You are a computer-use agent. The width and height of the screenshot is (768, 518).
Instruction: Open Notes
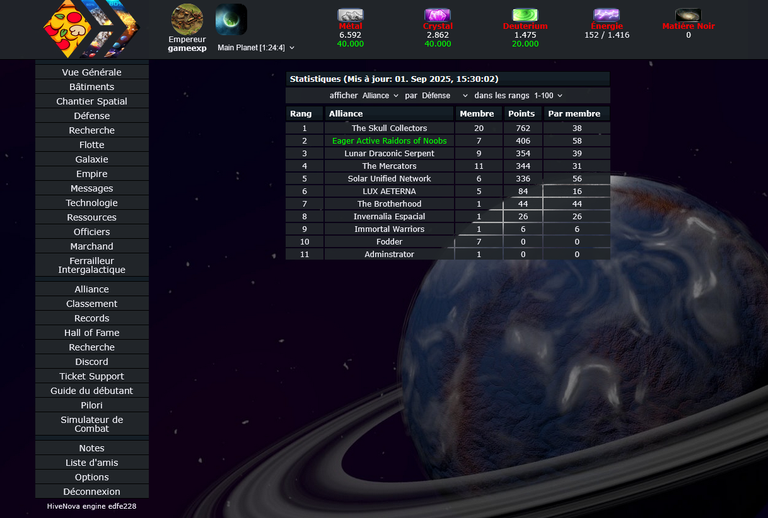pyautogui.click(x=92, y=448)
